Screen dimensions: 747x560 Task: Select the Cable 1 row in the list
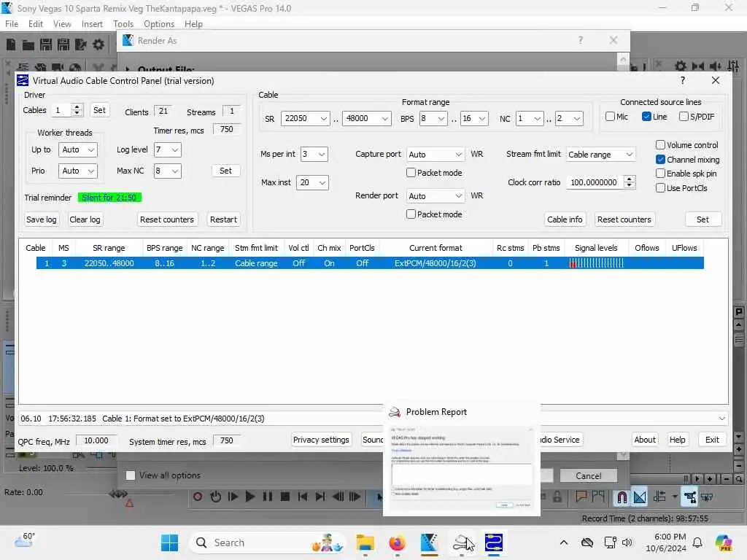[x=370, y=262]
